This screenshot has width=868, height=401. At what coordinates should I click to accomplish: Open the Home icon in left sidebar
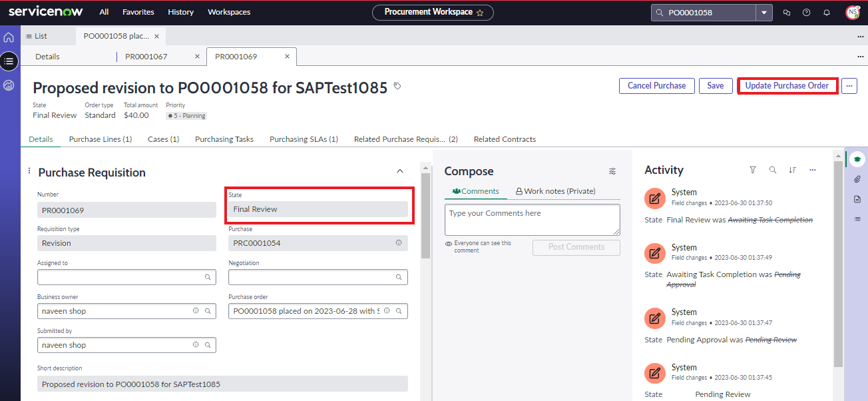tap(9, 37)
